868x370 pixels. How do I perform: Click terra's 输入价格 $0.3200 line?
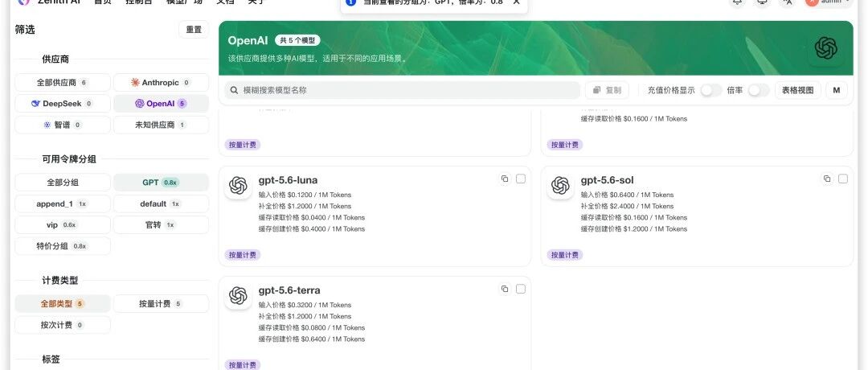[x=305, y=305]
